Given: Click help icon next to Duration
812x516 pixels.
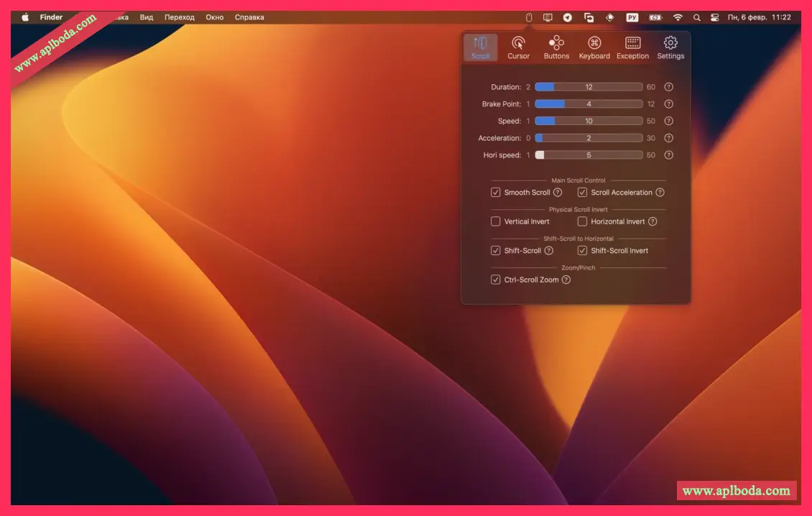Looking at the screenshot, I should [668, 87].
